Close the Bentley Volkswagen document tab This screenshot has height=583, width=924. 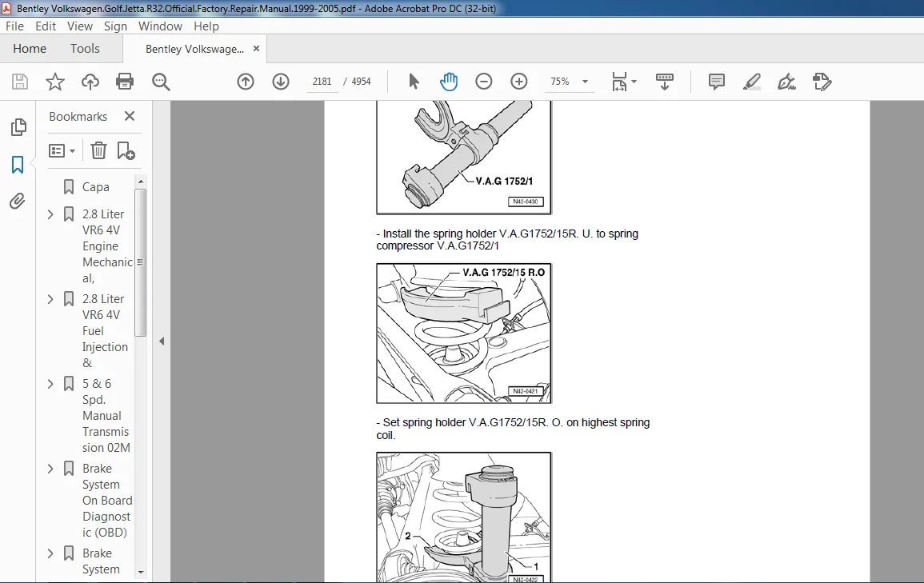tap(256, 48)
